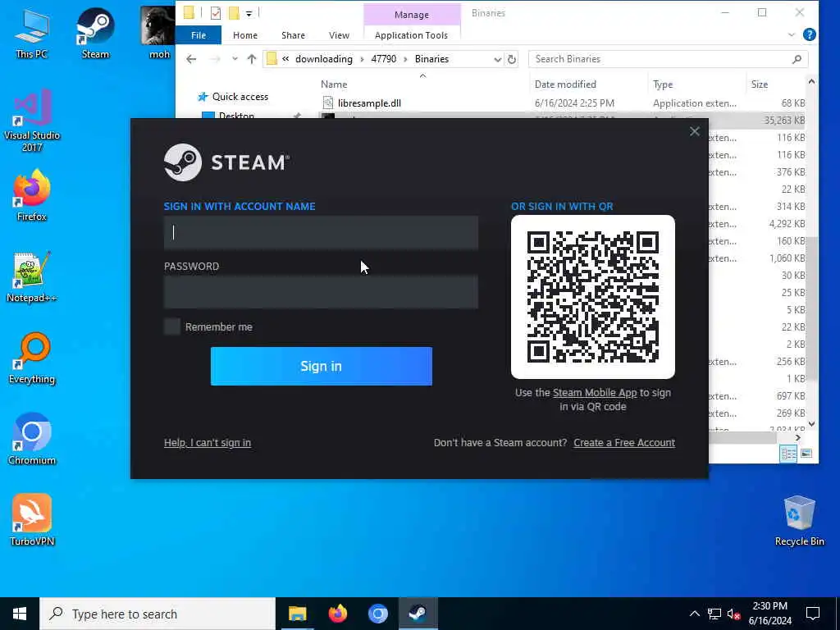
Task: Click the Explorer help question mark icon
Action: (810, 34)
